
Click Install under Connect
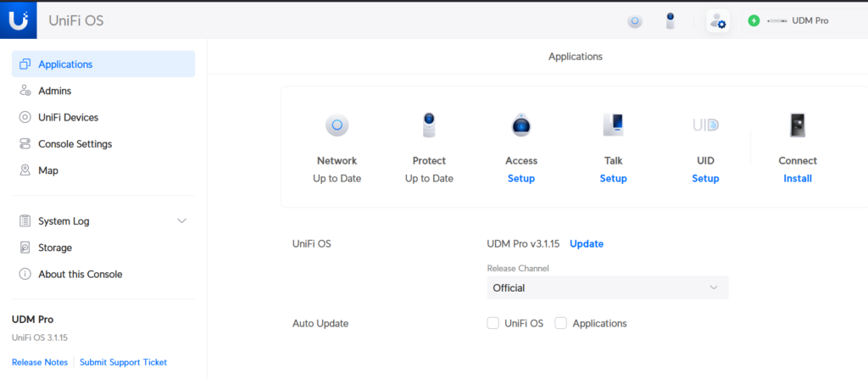[x=798, y=178]
